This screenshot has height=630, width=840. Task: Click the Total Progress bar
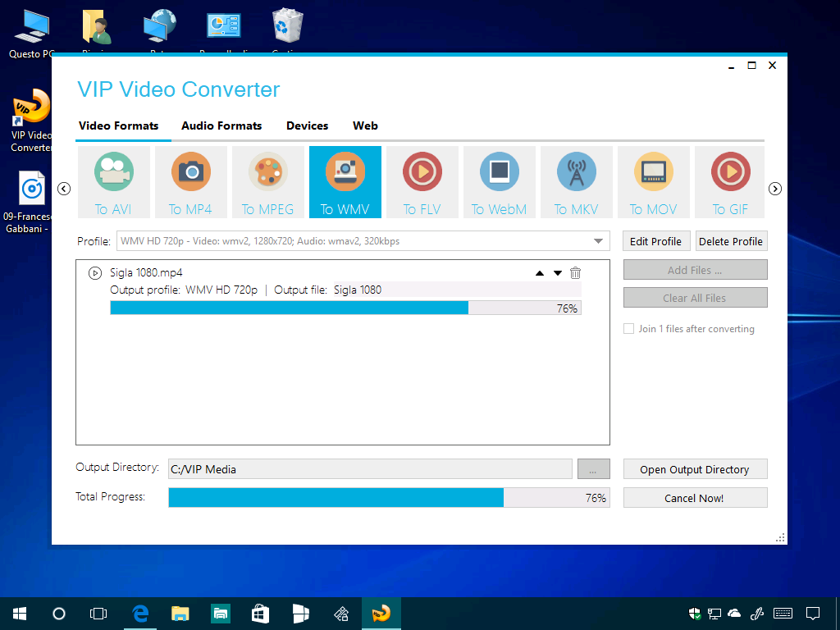(x=389, y=498)
